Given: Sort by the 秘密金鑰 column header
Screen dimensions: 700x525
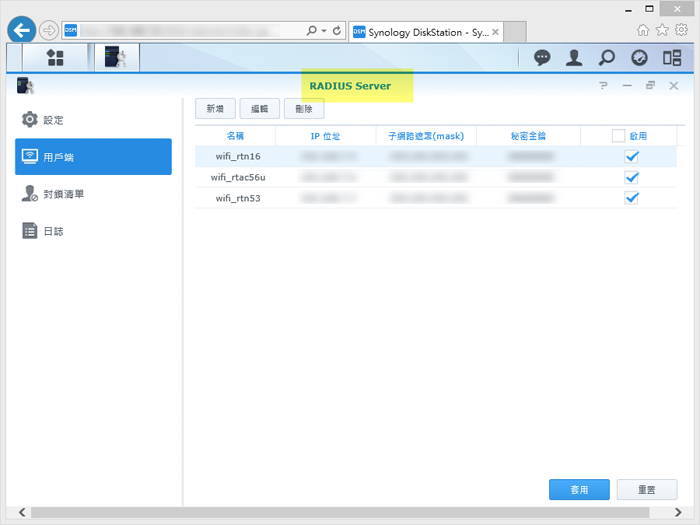Looking at the screenshot, I should click(x=528, y=136).
